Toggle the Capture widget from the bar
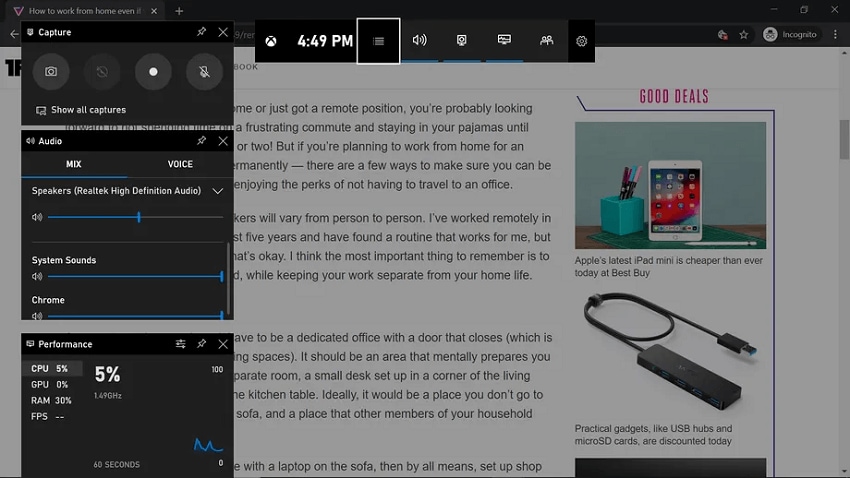850x478 pixels. coord(461,41)
